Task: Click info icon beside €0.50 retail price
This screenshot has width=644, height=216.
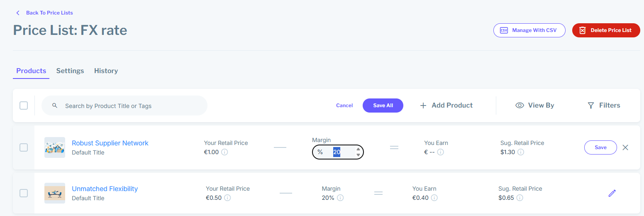Action: (x=227, y=198)
